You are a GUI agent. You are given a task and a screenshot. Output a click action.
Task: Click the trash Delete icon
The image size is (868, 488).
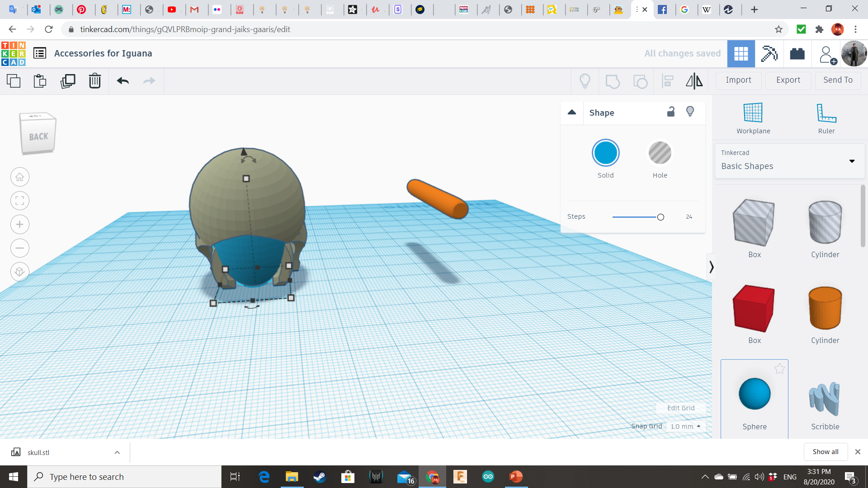[x=95, y=81]
